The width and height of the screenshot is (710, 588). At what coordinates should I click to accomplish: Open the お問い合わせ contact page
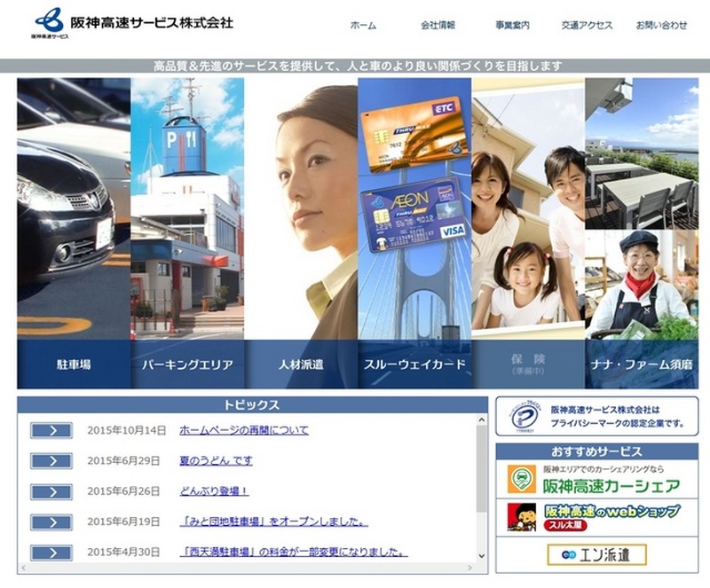[661, 26]
